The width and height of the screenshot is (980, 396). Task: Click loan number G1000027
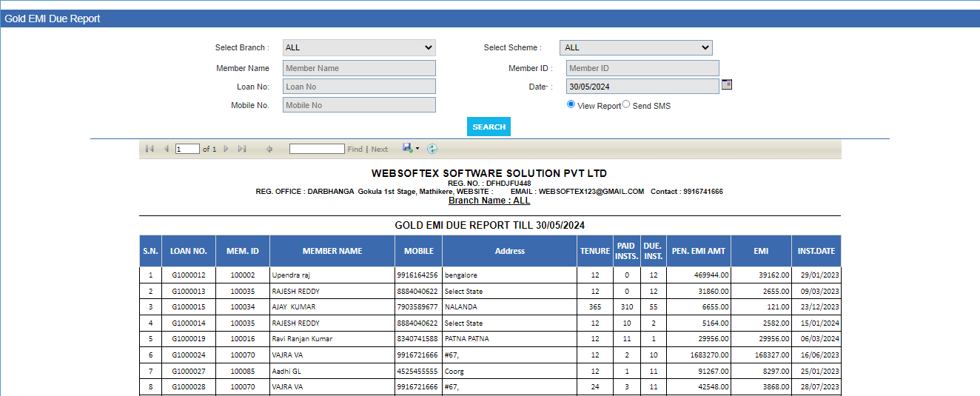189,371
